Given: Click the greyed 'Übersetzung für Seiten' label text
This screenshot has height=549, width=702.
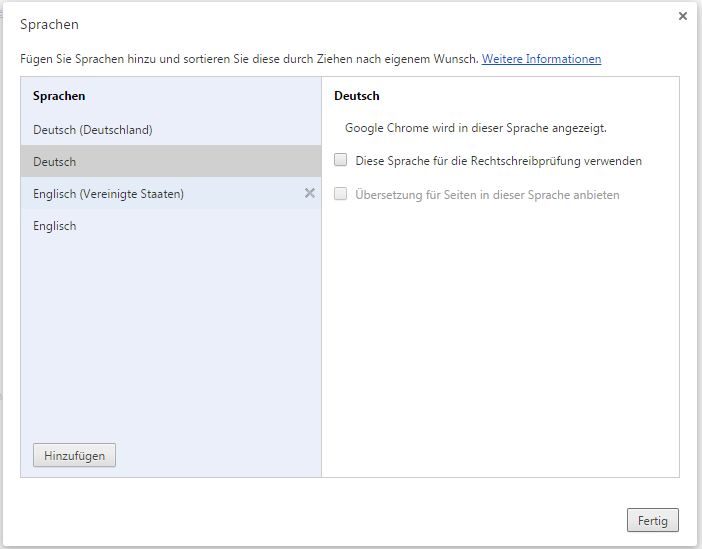Looking at the screenshot, I should click(x=487, y=194).
